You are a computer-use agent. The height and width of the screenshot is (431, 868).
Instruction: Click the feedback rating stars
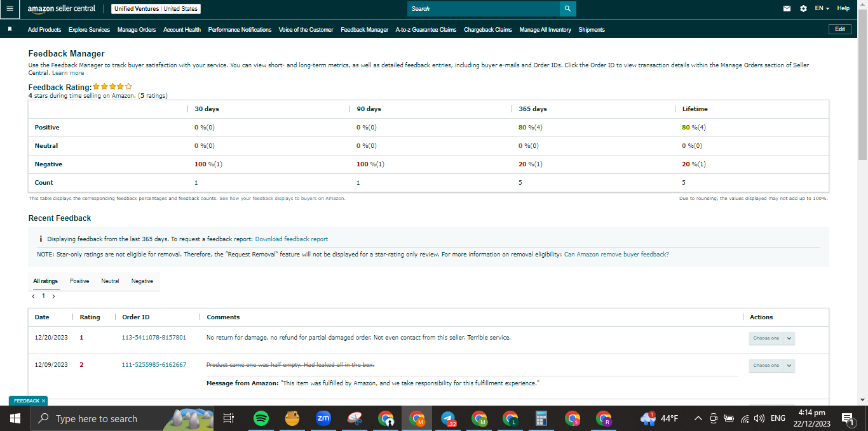(x=112, y=86)
